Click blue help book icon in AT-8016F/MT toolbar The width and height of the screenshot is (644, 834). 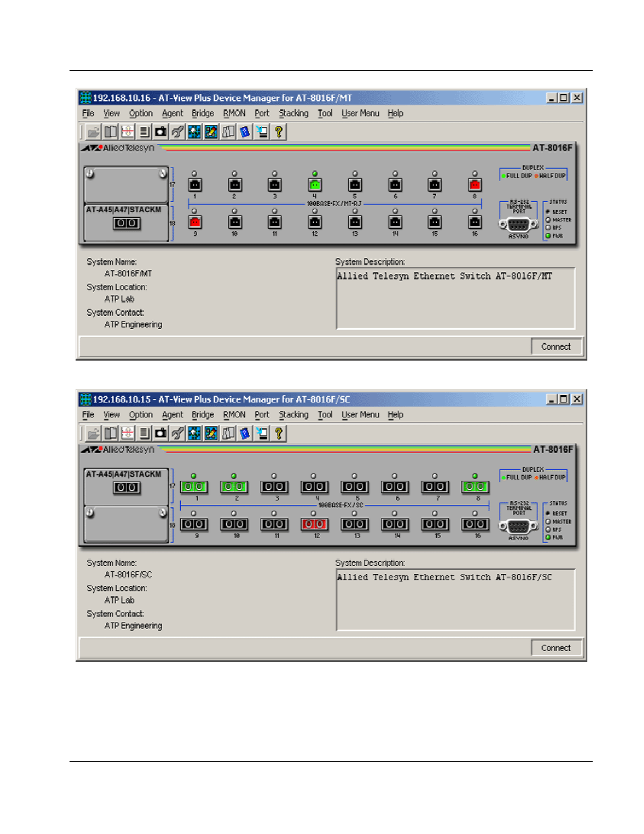pyautogui.click(x=244, y=132)
